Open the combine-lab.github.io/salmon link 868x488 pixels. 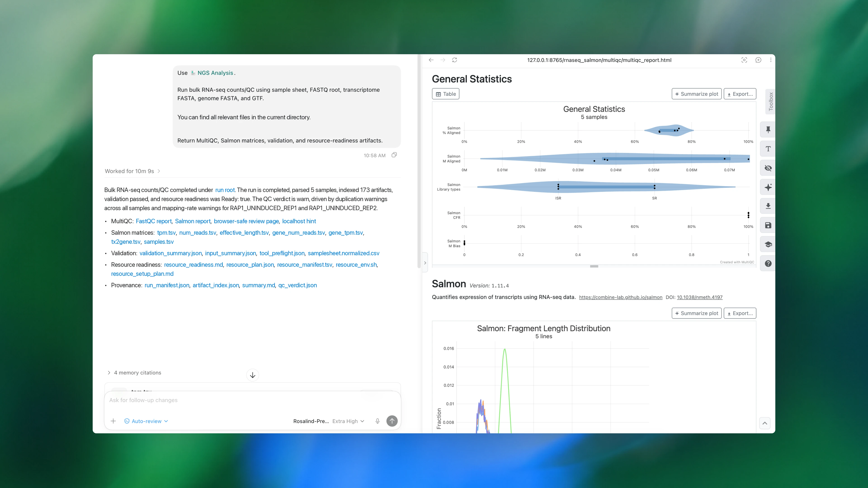[621, 297]
